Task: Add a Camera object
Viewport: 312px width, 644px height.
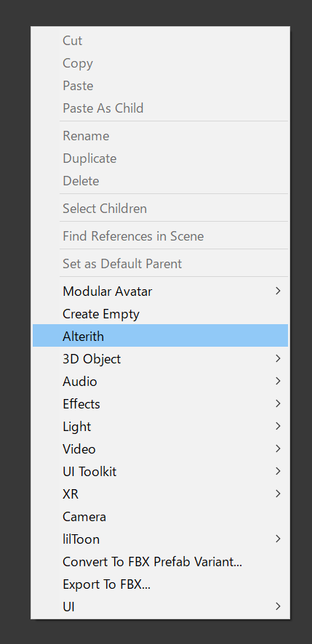Action: (x=160, y=516)
